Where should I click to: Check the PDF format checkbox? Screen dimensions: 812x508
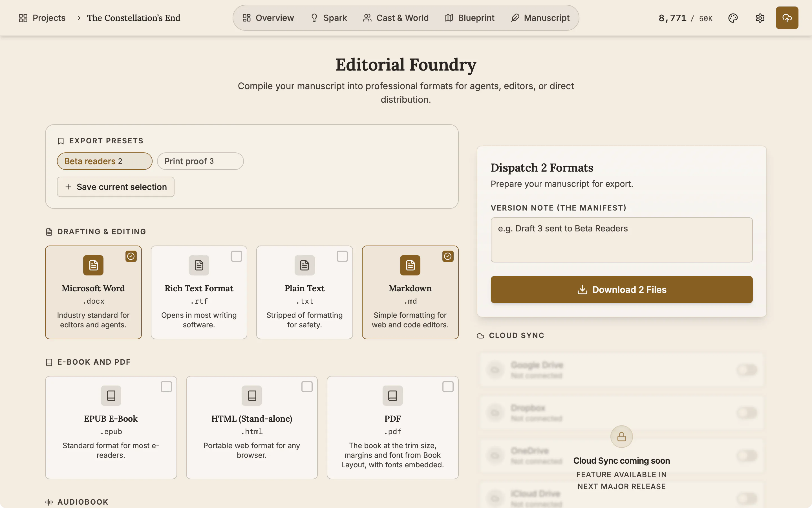point(448,387)
